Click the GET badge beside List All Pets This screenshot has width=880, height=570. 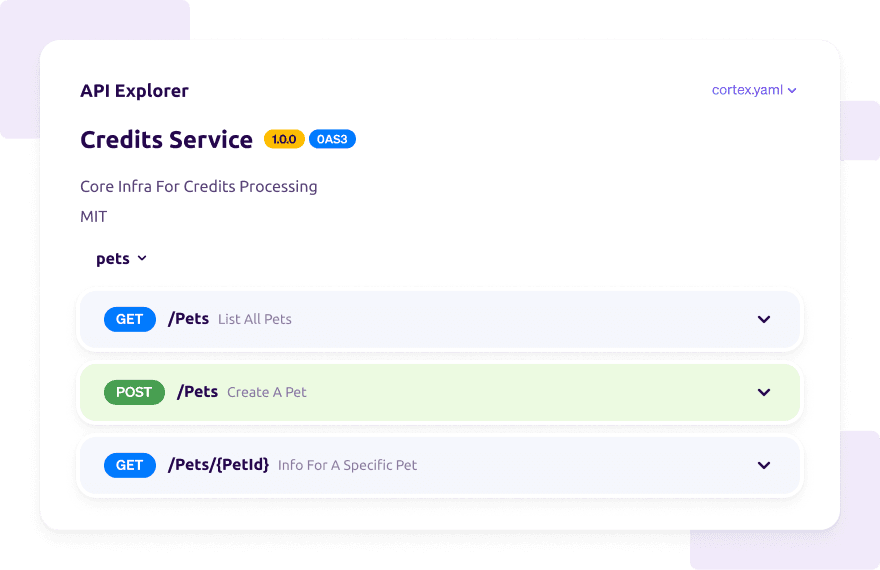point(130,320)
